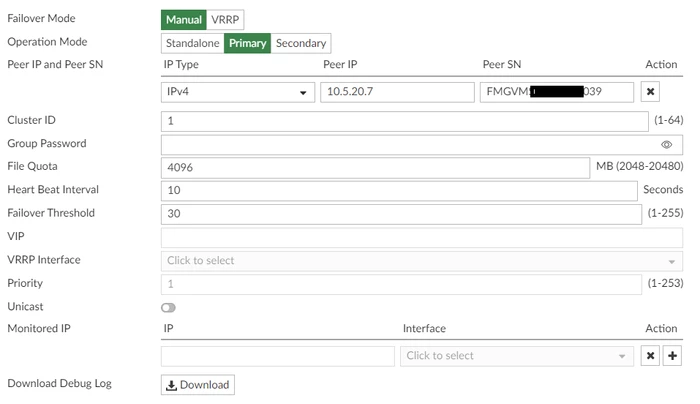Remove the peer IP entry row
Image resolution: width=700 pixels, height=404 pixels.
click(650, 92)
